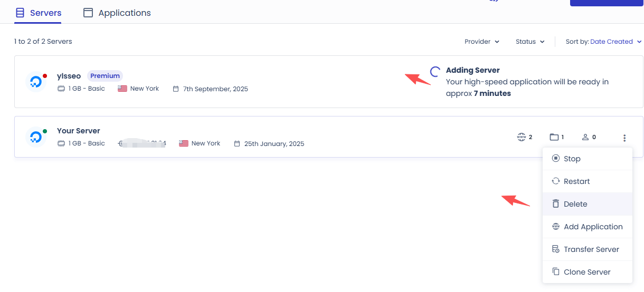Choose Stop from the server menu
644x292 pixels.
pyautogui.click(x=587, y=159)
